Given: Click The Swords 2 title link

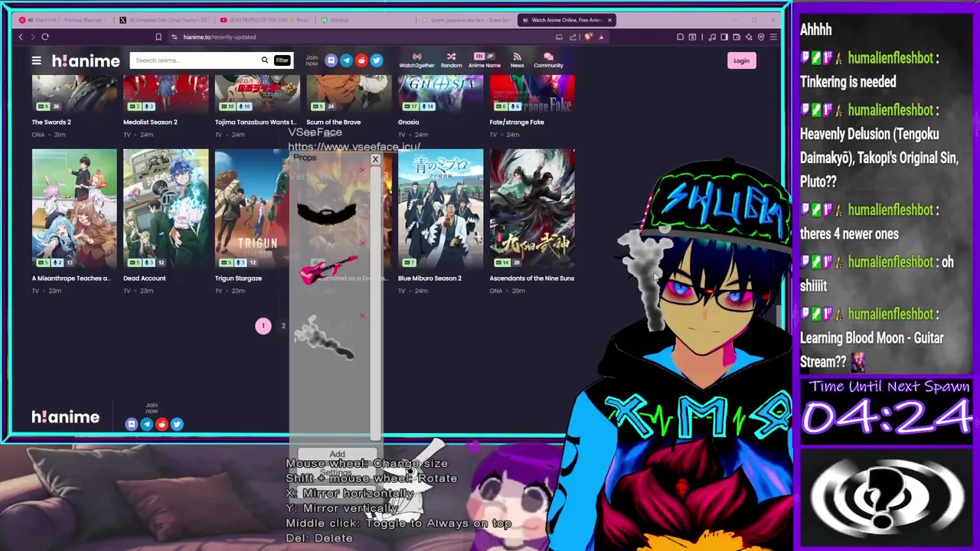Looking at the screenshot, I should (51, 122).
